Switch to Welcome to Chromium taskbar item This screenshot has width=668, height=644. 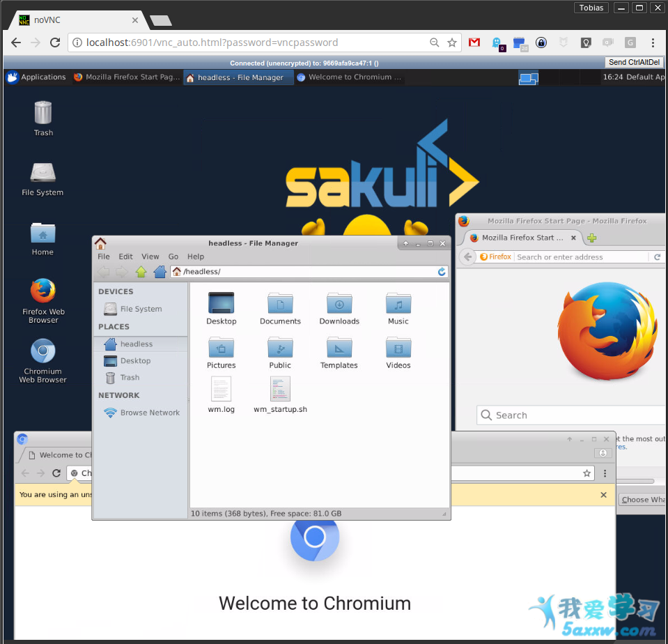(x=350, y=77)
